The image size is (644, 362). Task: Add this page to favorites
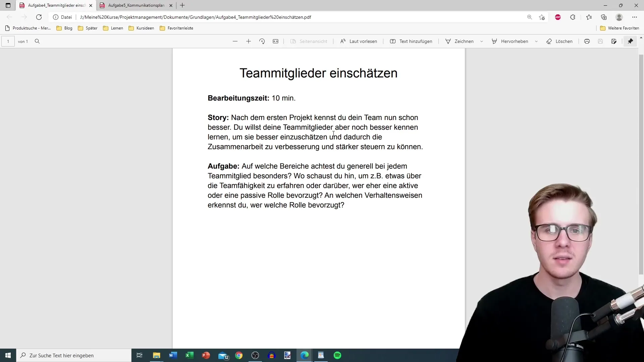click(x=542, y=17)
